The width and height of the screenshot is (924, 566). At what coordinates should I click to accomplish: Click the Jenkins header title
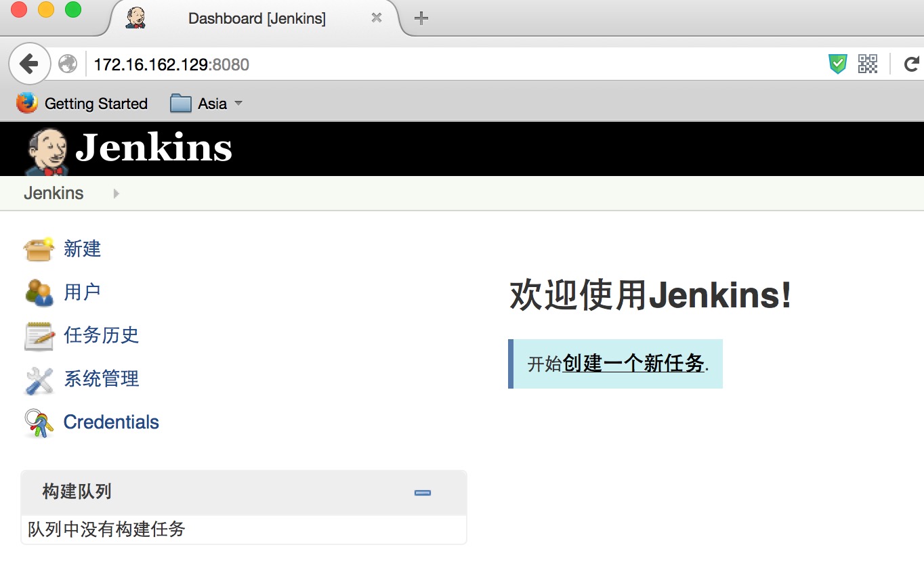pyautogui.click(x=154, y=148)
